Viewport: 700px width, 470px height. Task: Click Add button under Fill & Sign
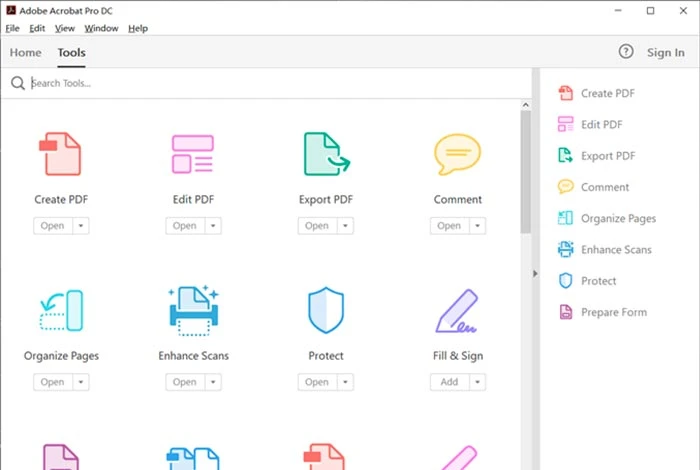pos(449,382)
